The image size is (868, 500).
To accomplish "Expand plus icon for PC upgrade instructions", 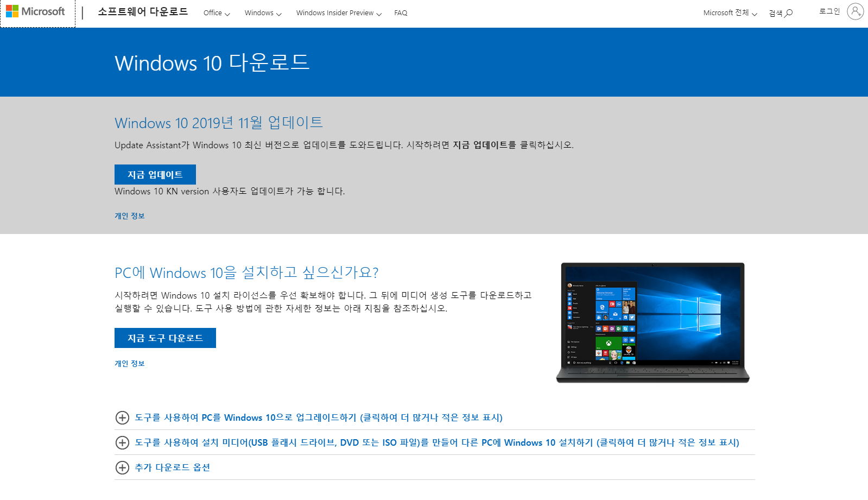I will tap(122, 417).
